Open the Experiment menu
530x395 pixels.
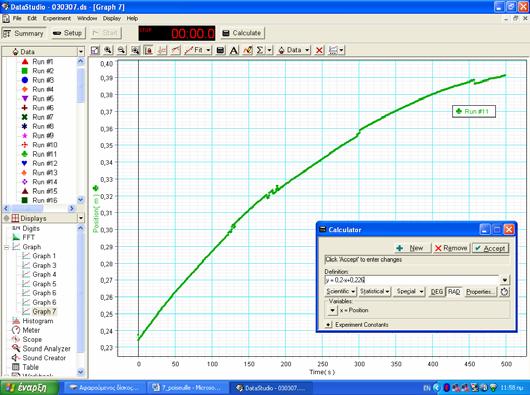click(57, 18)
